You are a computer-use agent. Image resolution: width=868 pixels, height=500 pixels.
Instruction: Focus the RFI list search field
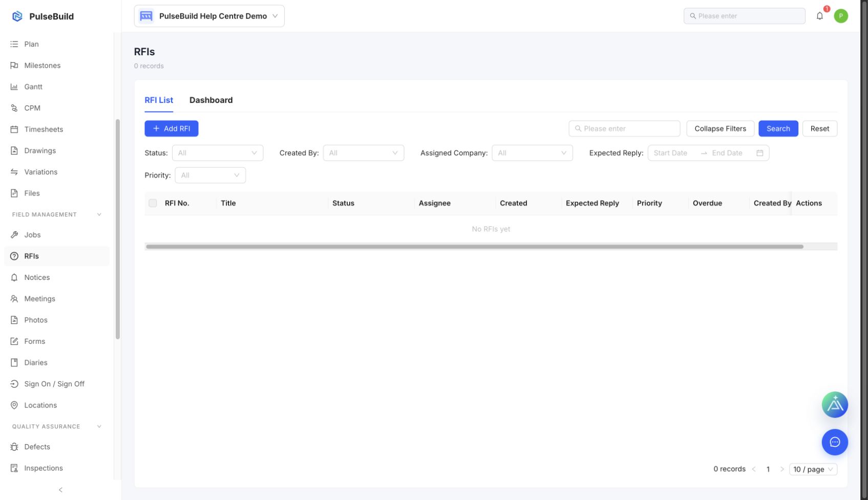coord(624,128)
